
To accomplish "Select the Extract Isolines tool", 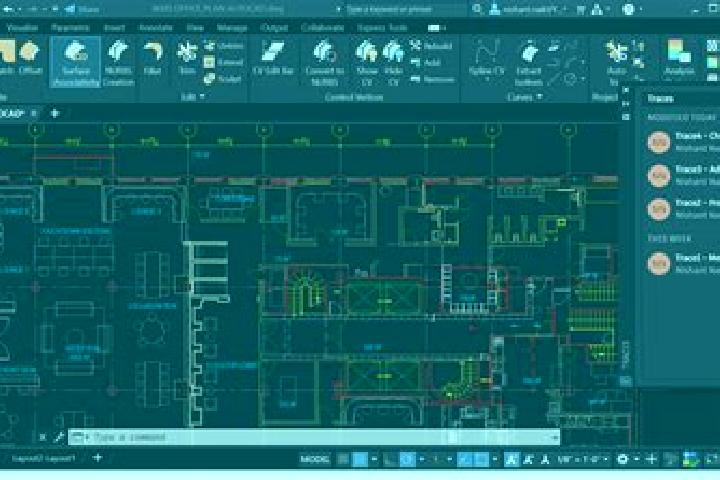I will click(529, 62).
